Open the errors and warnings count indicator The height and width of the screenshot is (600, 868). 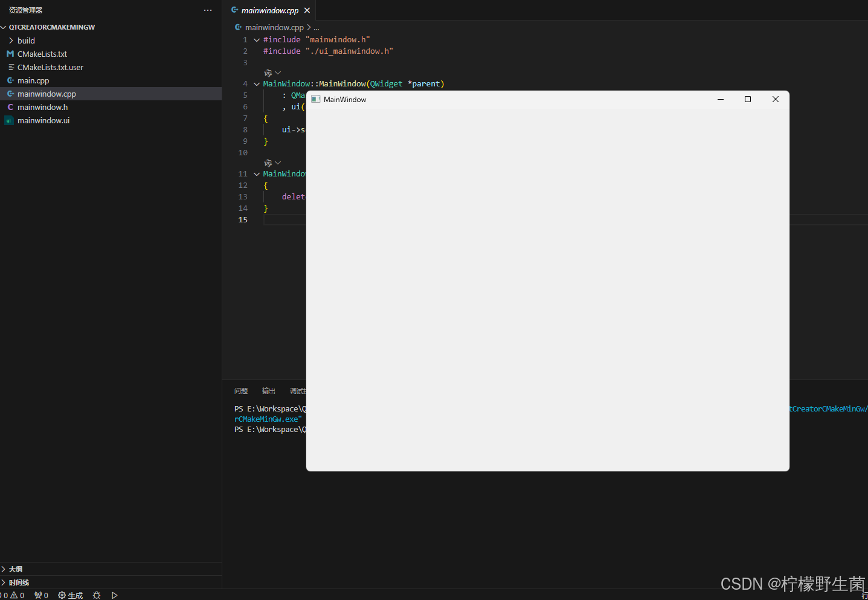click(x=13, y=595)
